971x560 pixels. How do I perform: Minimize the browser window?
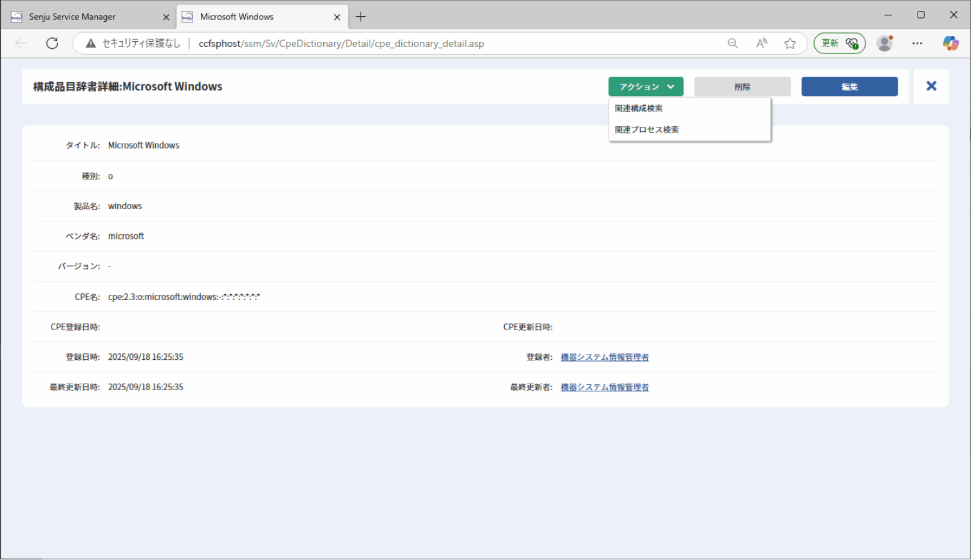(x=888, y=15)
